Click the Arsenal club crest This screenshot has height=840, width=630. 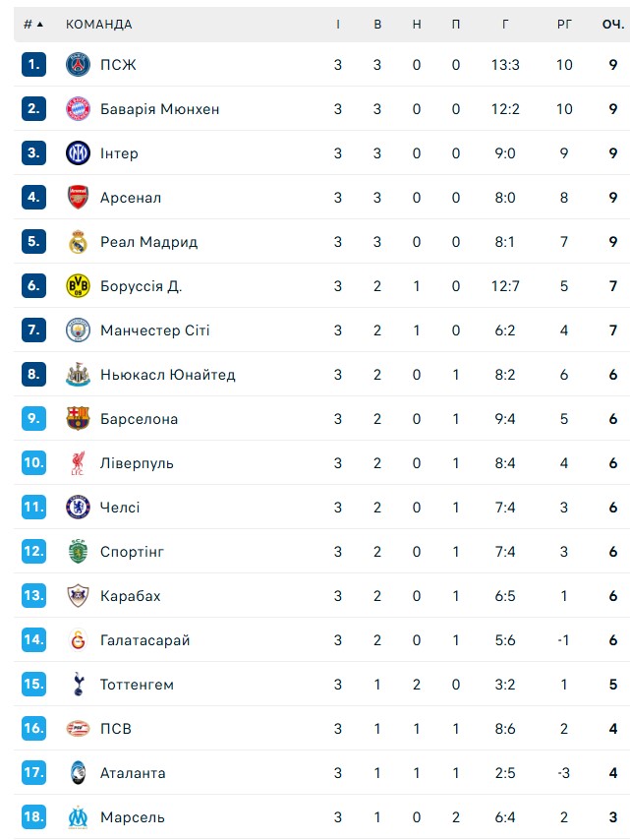click(x=78, y=198)
